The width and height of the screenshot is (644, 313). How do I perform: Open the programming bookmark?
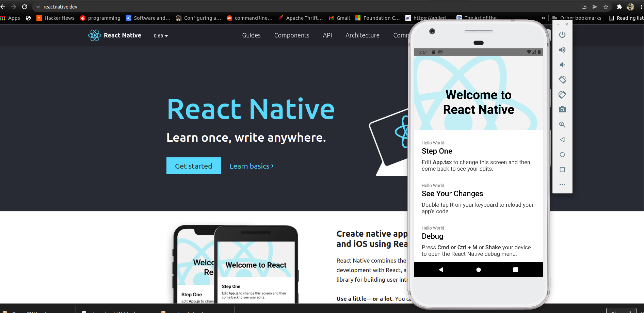(100, 18)
